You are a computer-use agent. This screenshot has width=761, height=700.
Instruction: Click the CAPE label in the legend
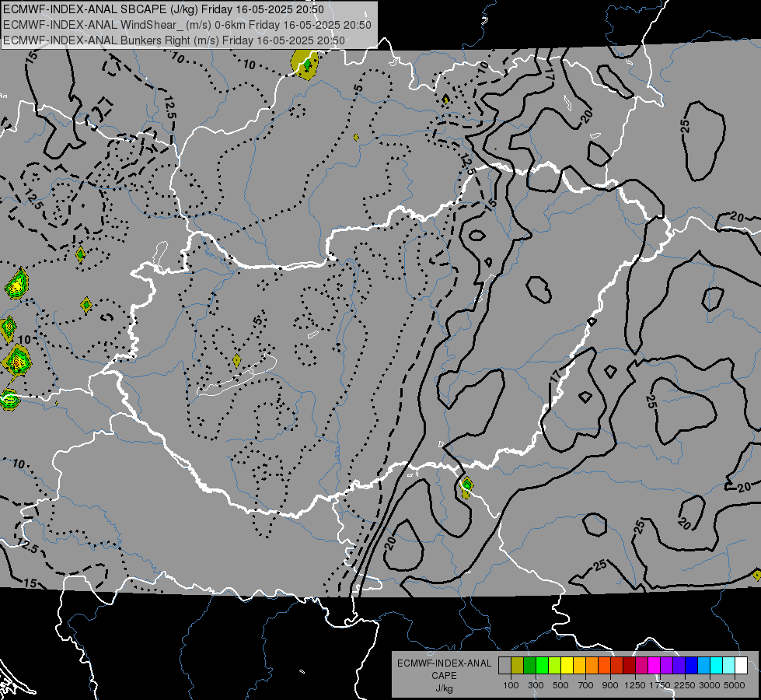tap(444, 676)
